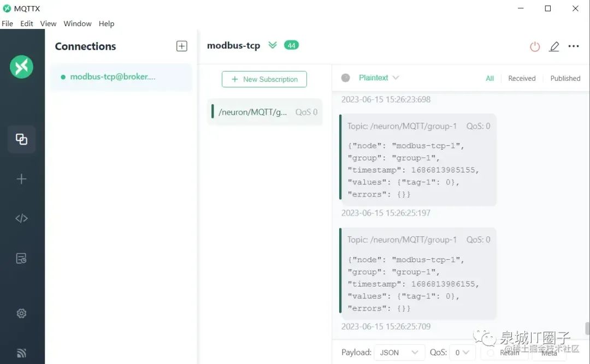Open the File menu
This screenshot has width=590, height=364.
click(x=7, y=23)
